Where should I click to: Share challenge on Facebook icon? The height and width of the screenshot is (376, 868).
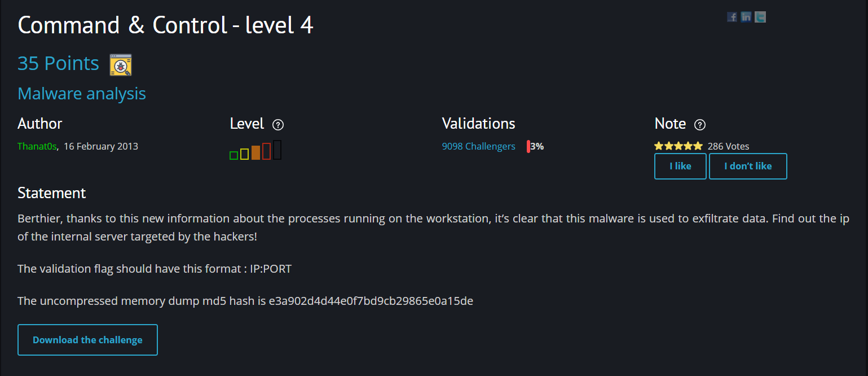pos(732,17)
